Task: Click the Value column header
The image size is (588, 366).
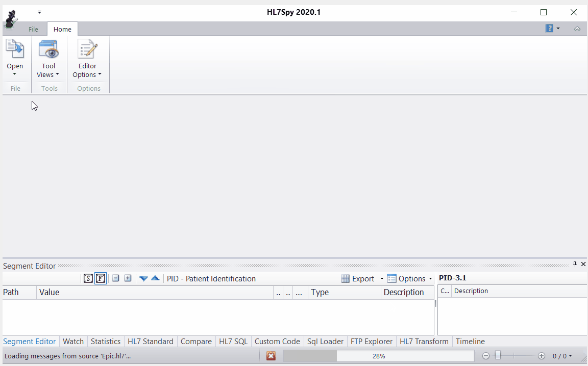Action: click(155, 292)
